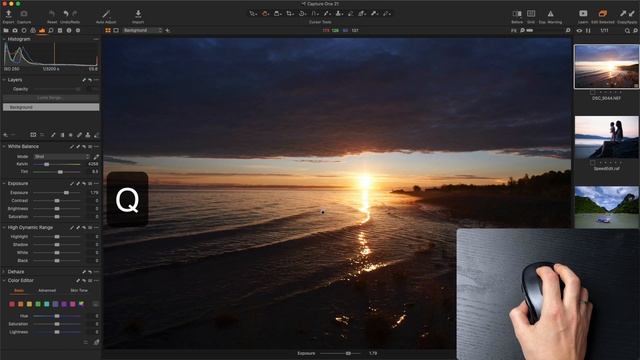The width and height of the screenshot is (640, 360).
Task: Select the Loupe cursor tool
Action: (278, 13)
